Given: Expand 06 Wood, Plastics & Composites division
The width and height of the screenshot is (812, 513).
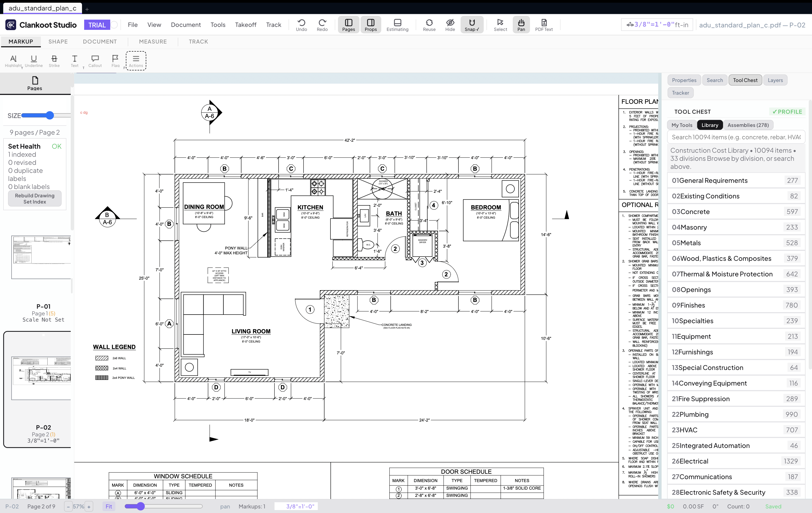Looking at the screenshot, I should (x=736, y=258).
